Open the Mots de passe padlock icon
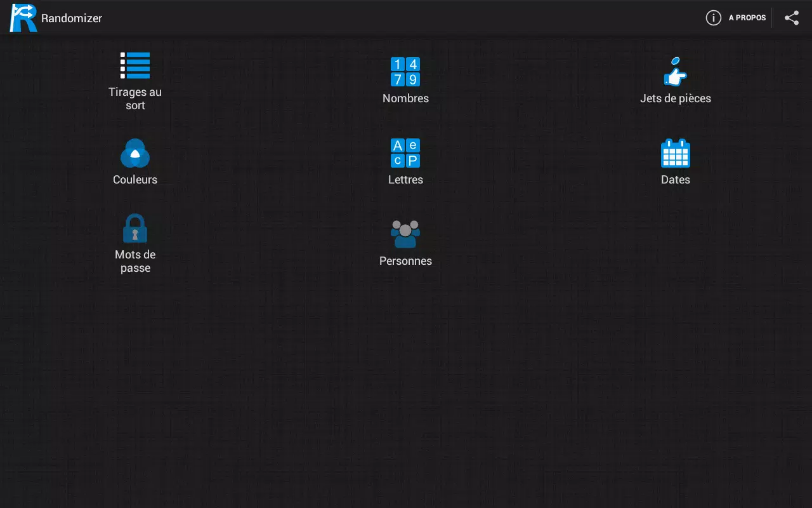 coord(135,228)
